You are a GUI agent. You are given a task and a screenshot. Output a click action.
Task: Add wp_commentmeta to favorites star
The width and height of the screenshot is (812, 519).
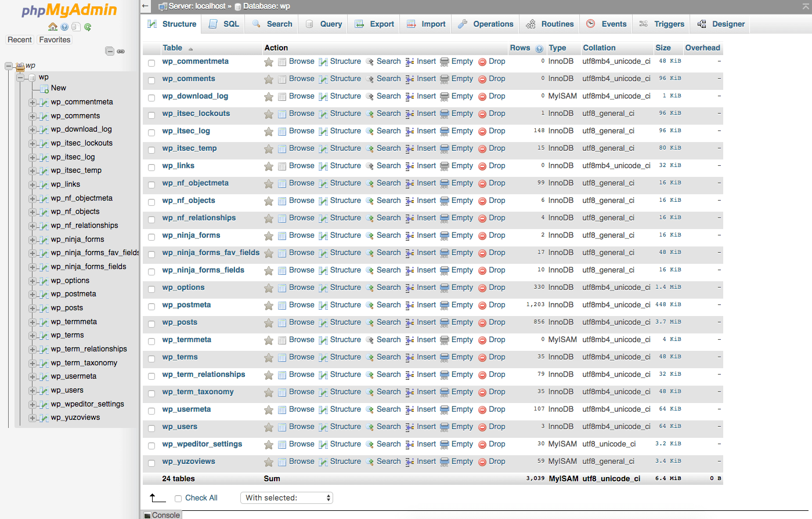[269, 62]
